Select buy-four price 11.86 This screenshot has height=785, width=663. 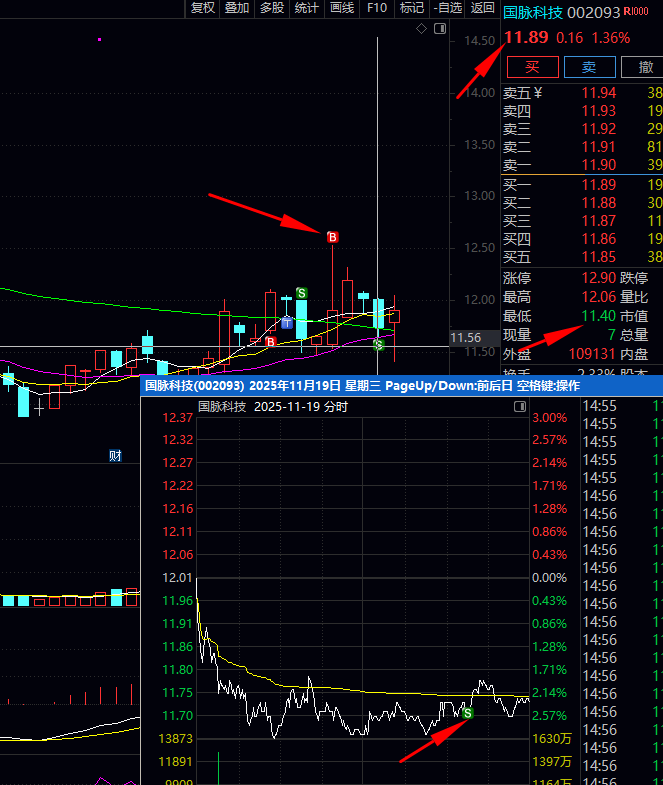pyautogui.click(x=599, y=239)
